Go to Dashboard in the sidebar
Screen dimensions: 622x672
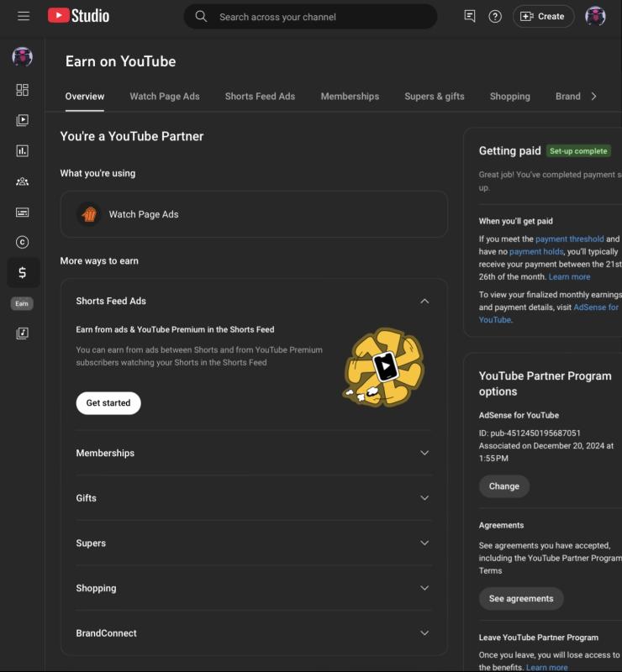pos(23,90)
